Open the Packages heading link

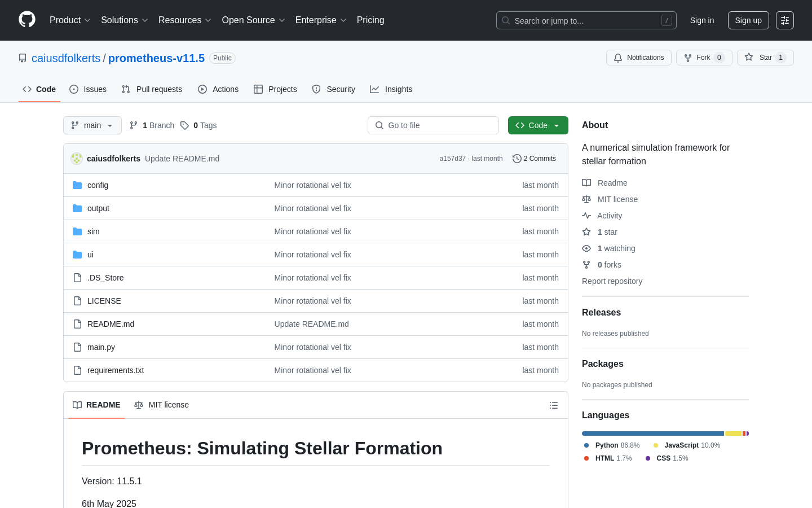point(602,364)
